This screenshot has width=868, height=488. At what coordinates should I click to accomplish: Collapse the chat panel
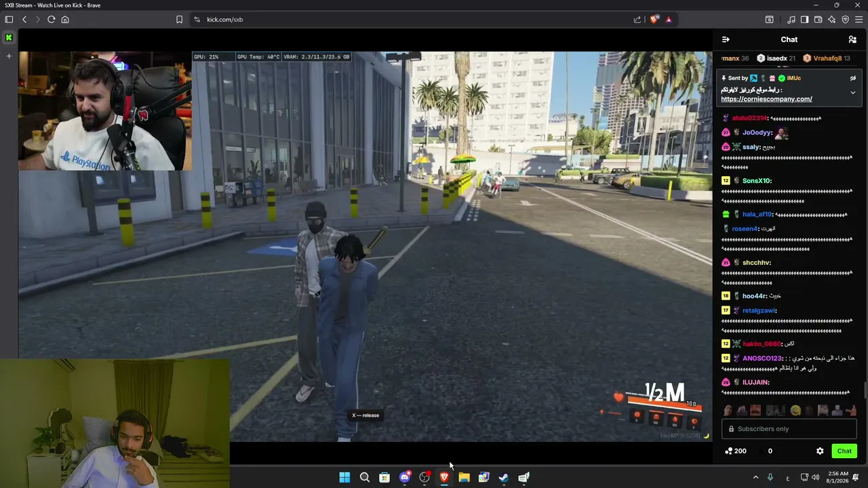point(726,40)
